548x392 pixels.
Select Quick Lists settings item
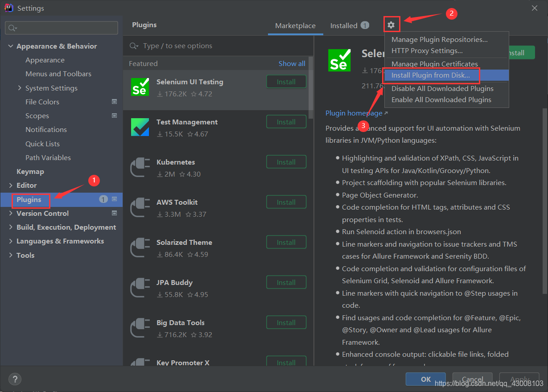point(43,144)
